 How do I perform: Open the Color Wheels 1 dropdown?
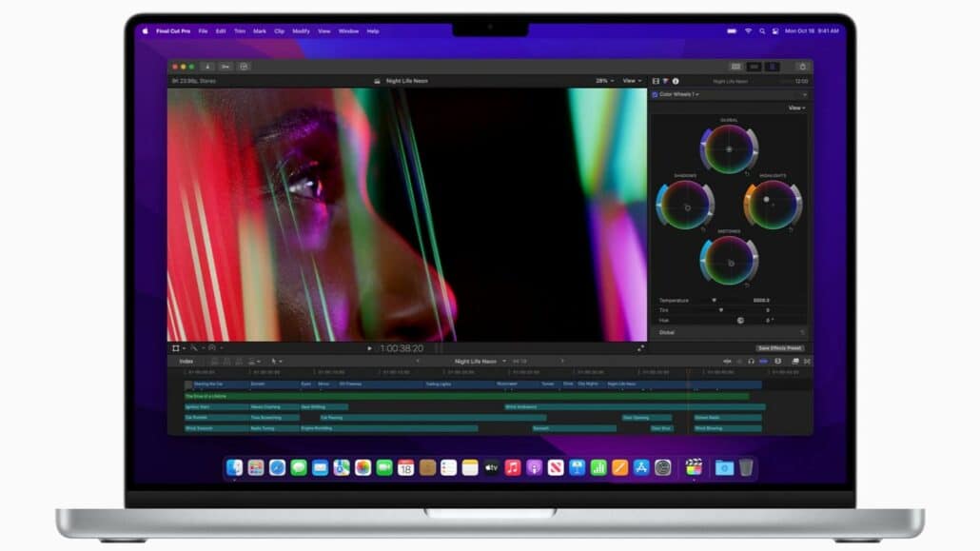click(697, 94)
